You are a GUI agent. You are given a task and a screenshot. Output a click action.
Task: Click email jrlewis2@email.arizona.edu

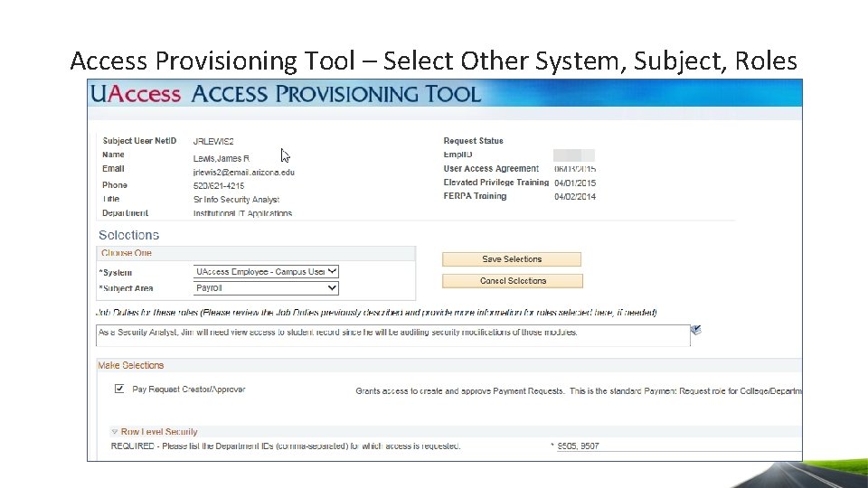[x=243, y=173]
